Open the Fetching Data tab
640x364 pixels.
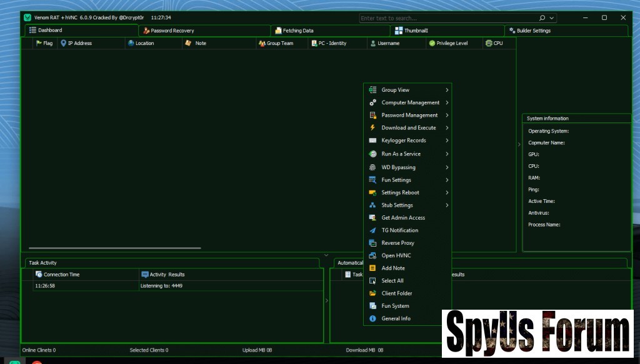pyautogui.click(x=298, y=31)
